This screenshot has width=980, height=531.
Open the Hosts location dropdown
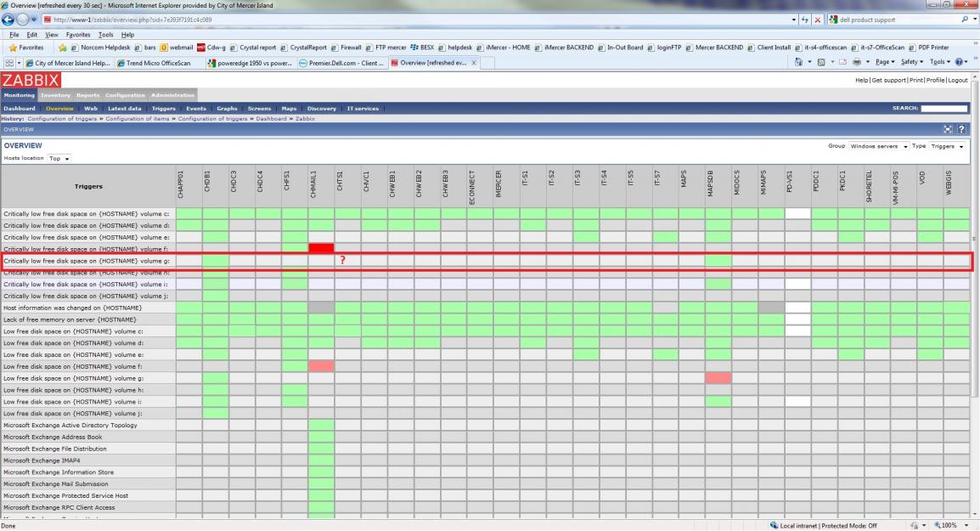point(59,159)
